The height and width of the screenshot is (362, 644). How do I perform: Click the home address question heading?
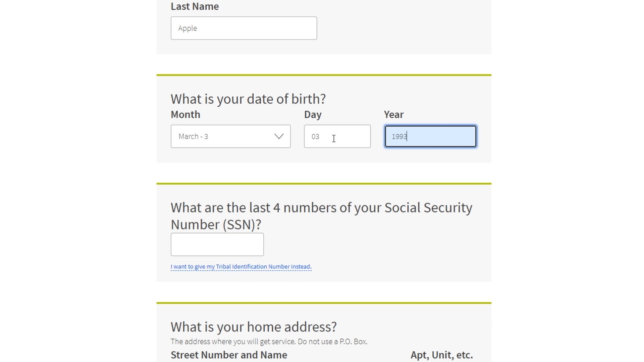[254, 327]
